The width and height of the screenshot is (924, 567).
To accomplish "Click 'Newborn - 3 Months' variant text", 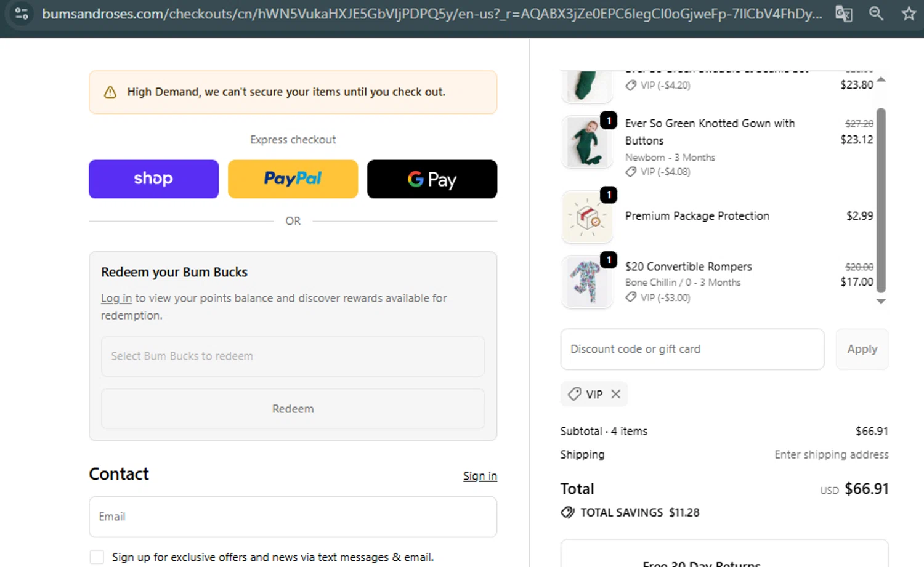I will click(x=670, y=158).
